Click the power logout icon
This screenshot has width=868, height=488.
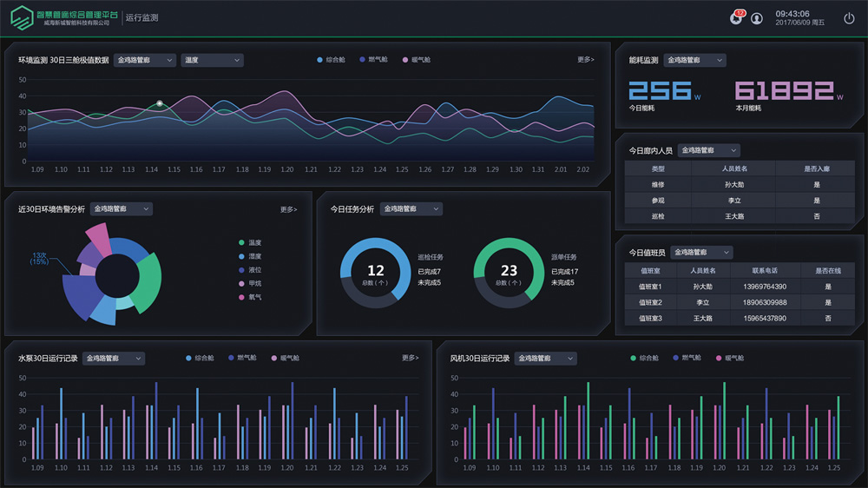pos(849,18)
